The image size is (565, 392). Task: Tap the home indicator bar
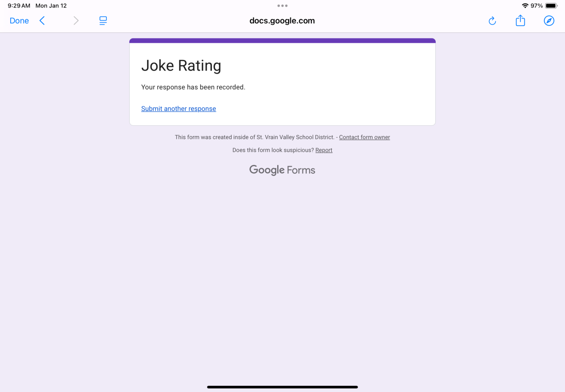pyautogui.click(x=282, y=387)
